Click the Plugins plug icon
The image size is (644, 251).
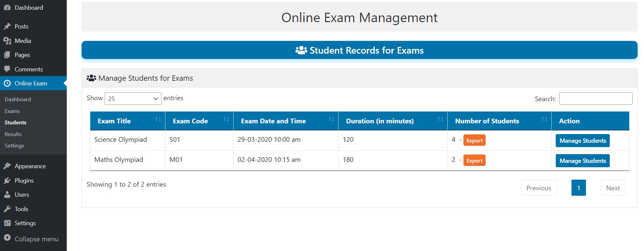pos(7,180)
